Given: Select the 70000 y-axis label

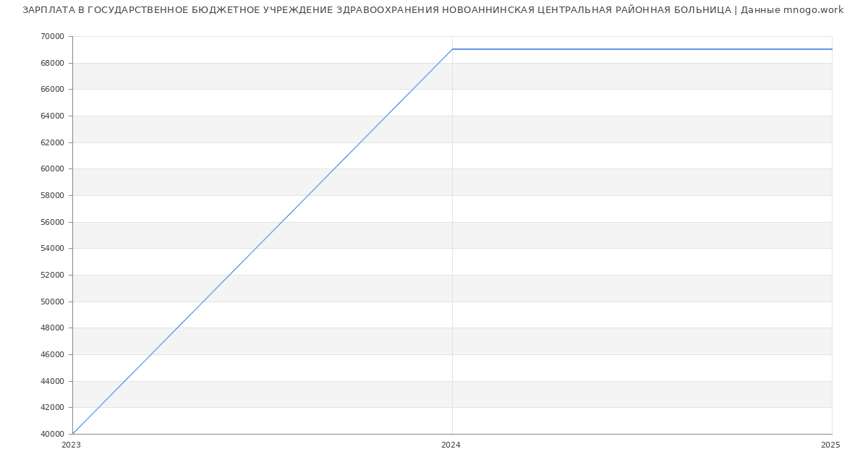Looking at the screenshot, I should point(52,37).
